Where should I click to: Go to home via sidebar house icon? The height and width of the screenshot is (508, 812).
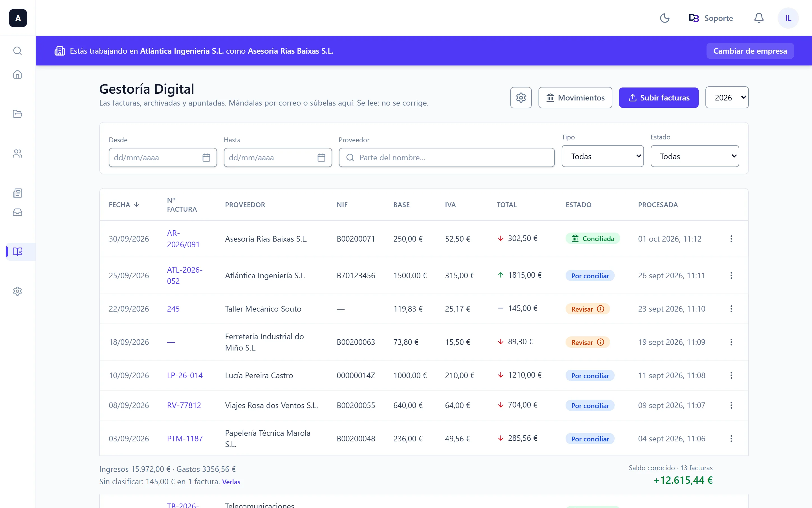pos(17,74)
